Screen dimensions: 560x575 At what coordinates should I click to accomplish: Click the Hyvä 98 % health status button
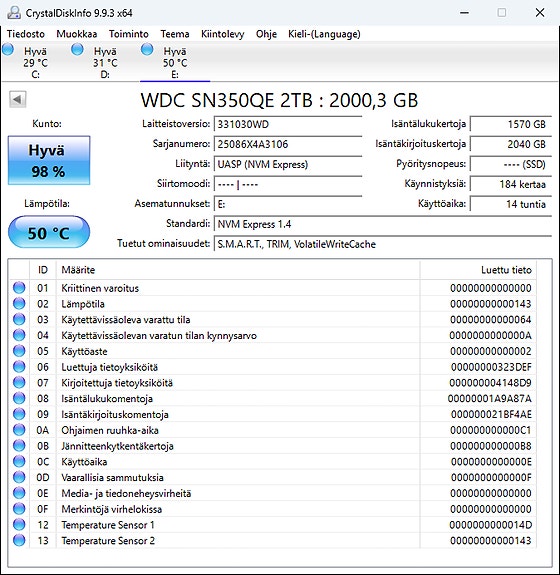pos(49,160)
